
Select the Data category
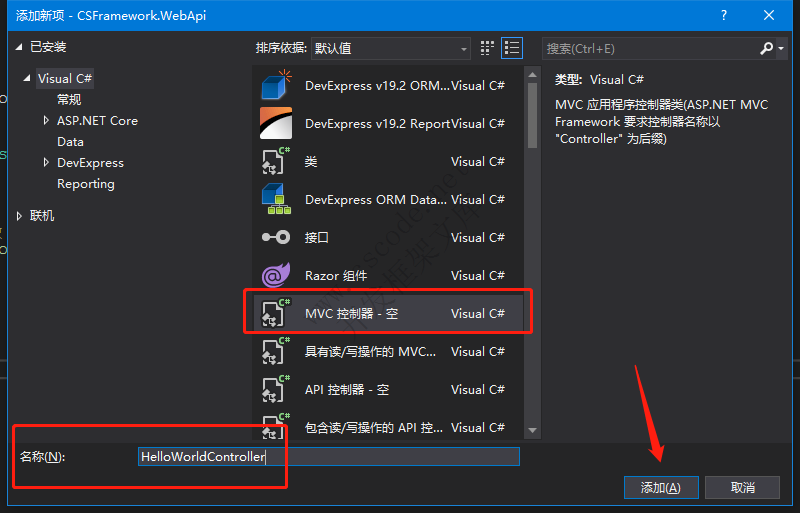coord(70,141)
